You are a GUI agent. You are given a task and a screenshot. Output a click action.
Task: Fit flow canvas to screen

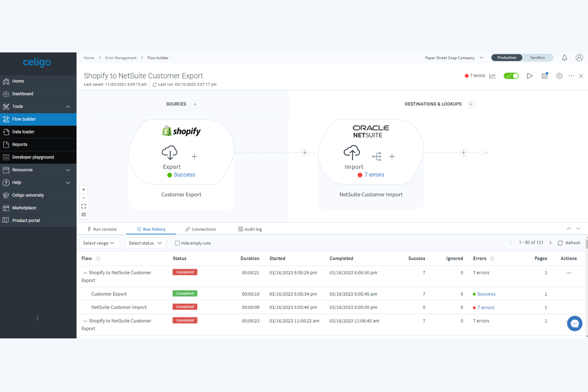click(x=83, y=206)
